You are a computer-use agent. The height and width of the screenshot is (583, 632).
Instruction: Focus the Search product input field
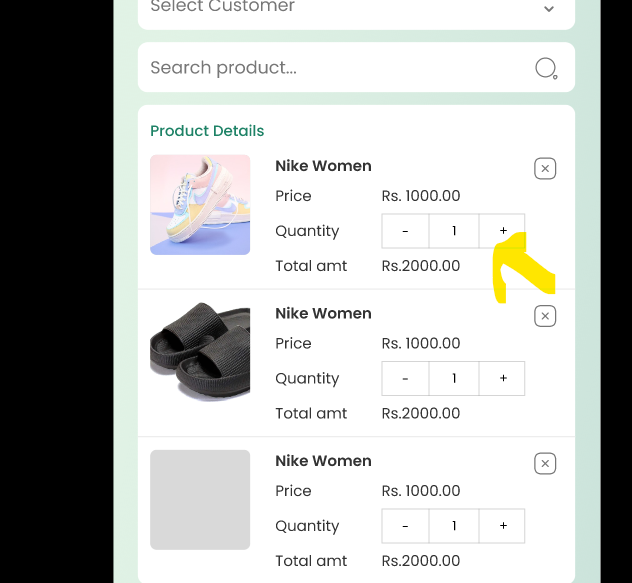(356, 67)
